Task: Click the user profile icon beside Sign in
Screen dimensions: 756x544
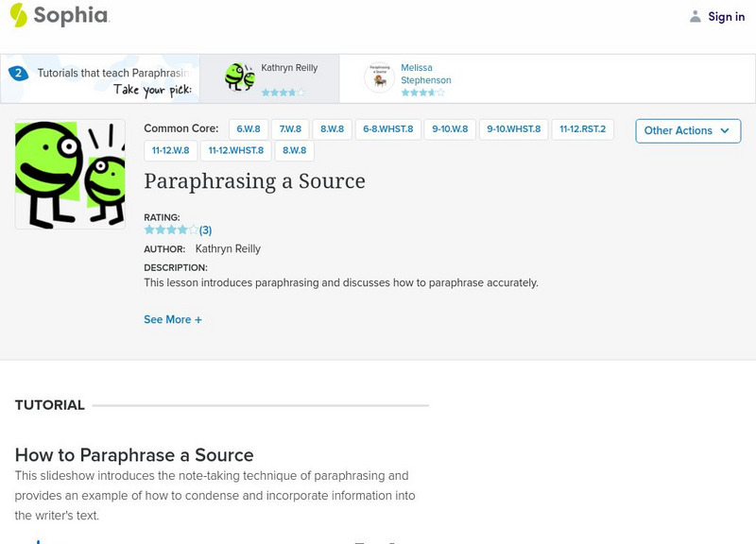Action: click(x=696, y=16)
